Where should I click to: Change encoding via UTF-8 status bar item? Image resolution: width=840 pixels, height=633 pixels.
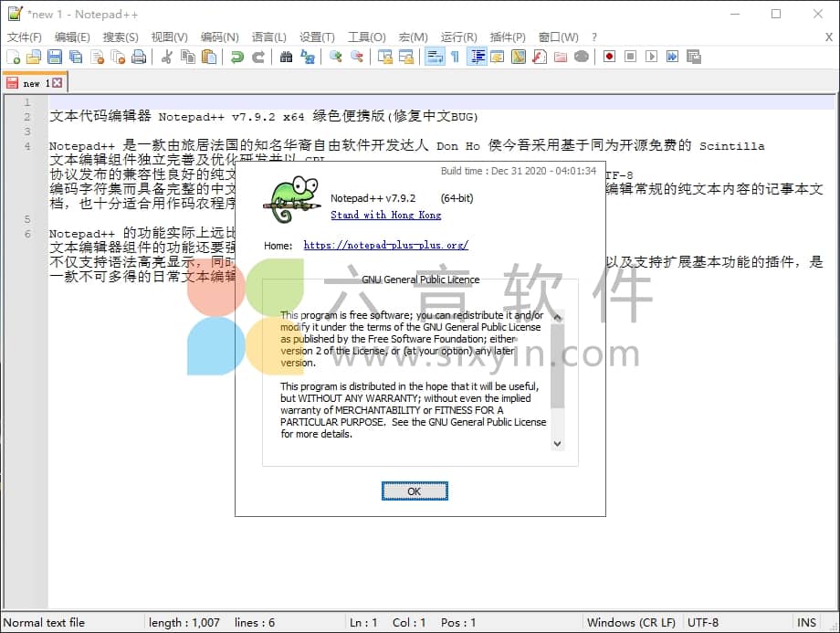pos(703,622)
